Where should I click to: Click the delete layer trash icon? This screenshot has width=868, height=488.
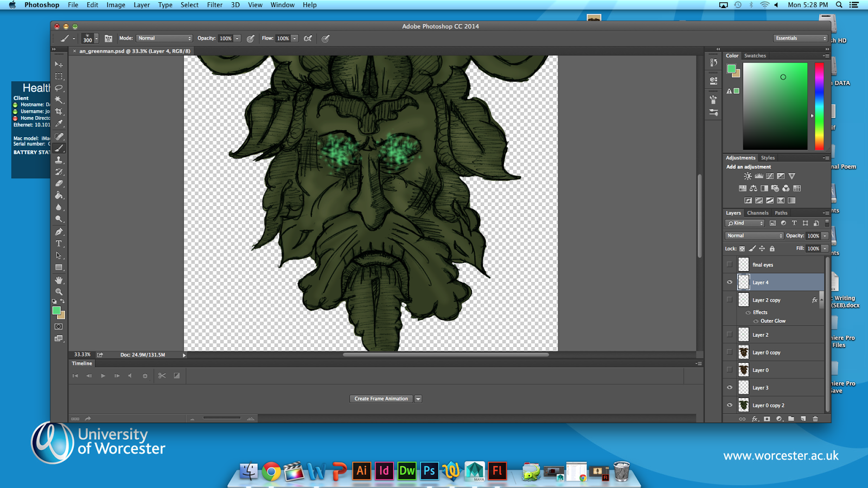[x=815, y=419]
